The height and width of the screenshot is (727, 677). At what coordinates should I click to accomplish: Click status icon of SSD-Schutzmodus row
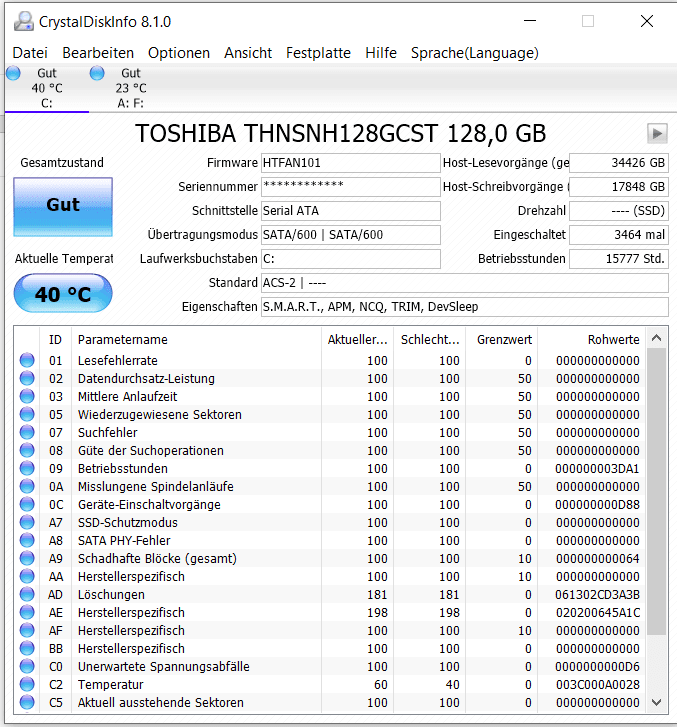click(27, 523)
